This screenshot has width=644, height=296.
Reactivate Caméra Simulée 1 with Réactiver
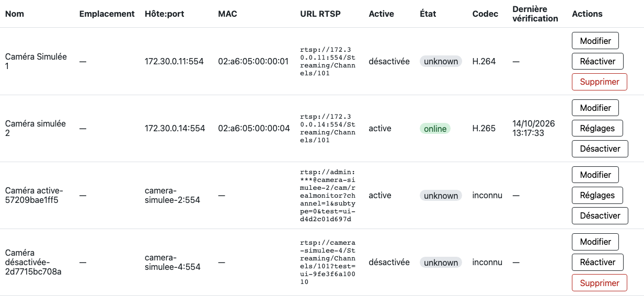click(597, 61)
